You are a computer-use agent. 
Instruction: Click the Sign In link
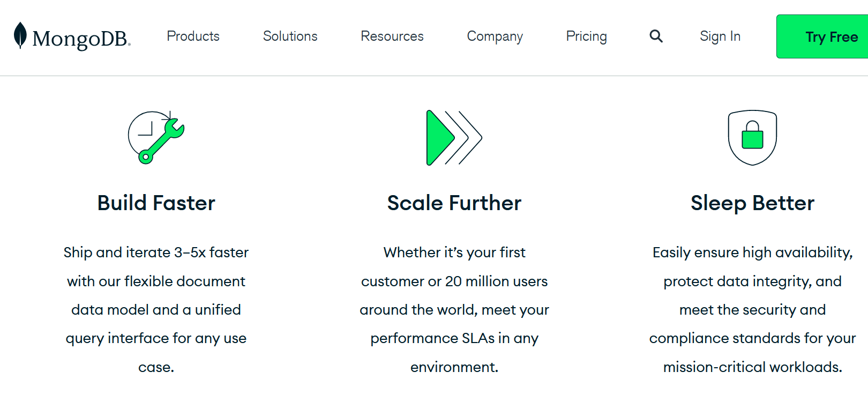tap(720, 36)
